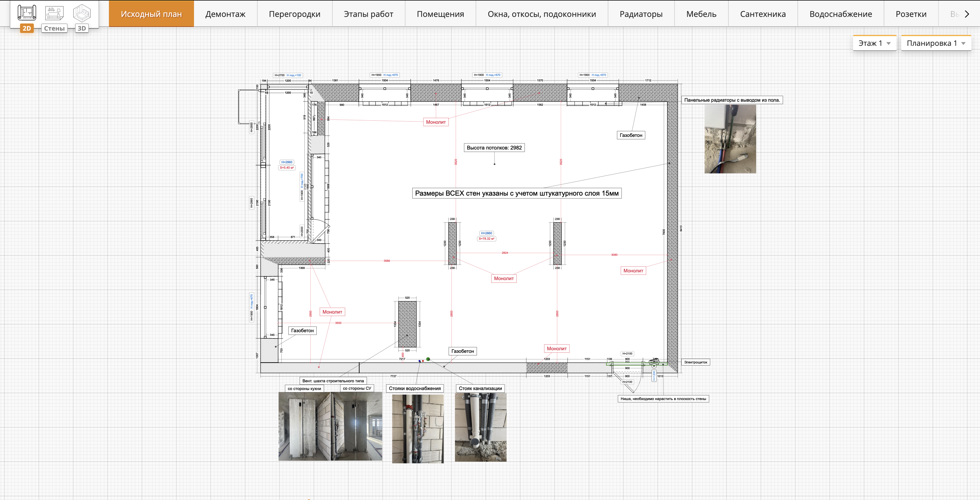Image resolution: width=980 pixels, height=500 pixels.
Task: Select the green riser marker on bottom wall
Action: [x=428, y=359]
